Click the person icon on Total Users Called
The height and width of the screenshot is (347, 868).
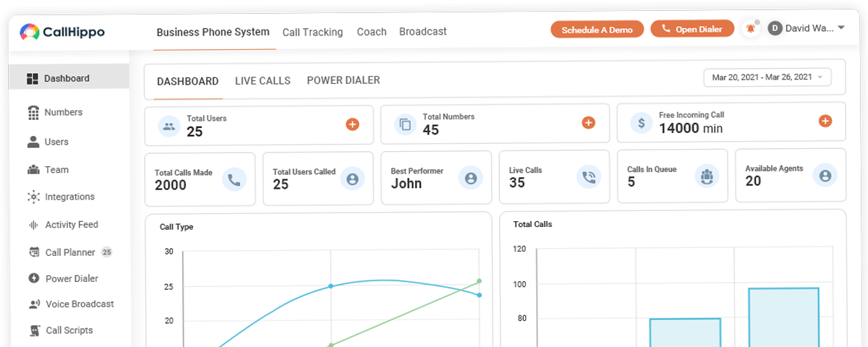pyautogui.click(x=352, y=179)
